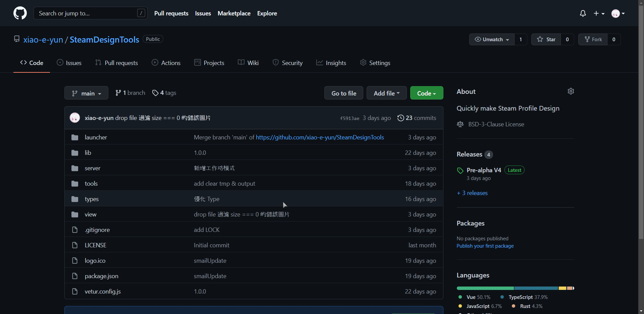Viewport: 644px width, 314px height.
Task: Open the plus create-new menu
Action: pyautogui.click(x=599, y=13)
